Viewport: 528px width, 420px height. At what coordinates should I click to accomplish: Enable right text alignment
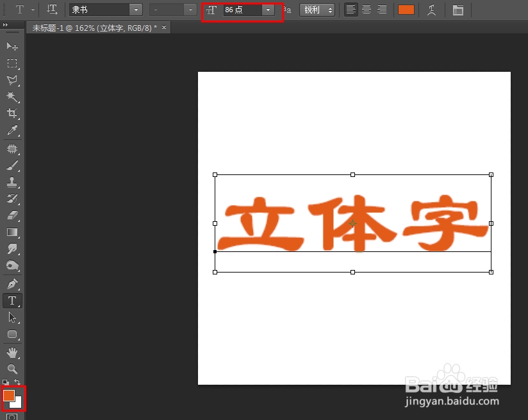[x=381, y=10]
